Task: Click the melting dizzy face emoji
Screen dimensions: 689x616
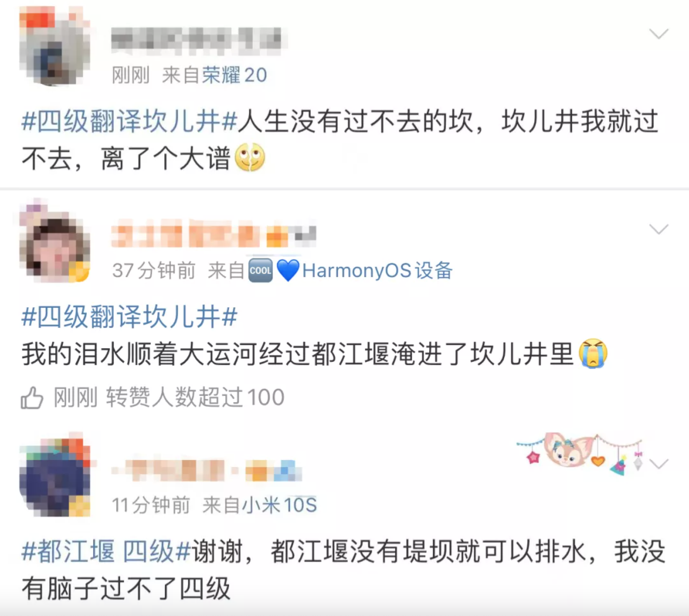Action: (x=250, y=158)
